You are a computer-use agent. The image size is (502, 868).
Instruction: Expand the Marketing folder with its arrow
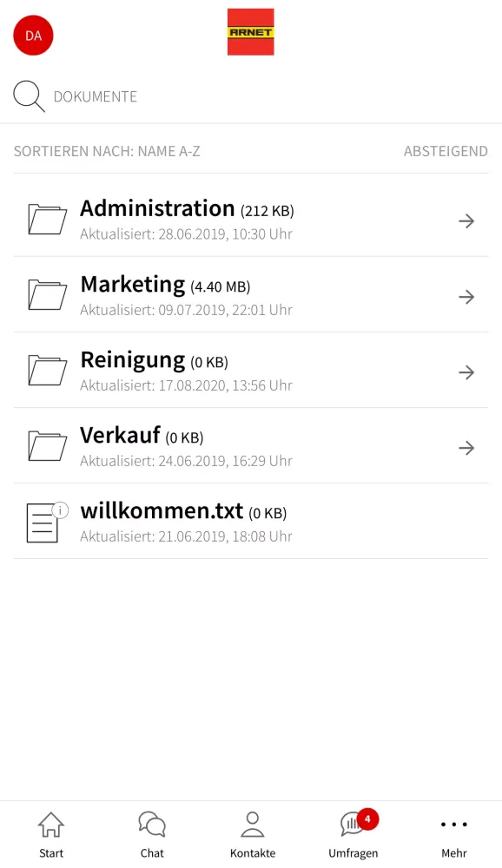tap(466, 296)
